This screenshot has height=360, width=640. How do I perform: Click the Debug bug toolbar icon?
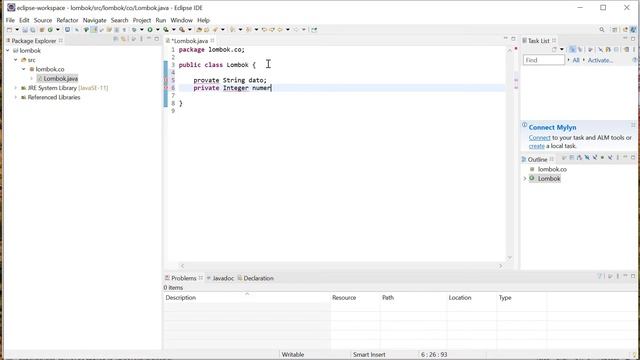[134, 30]
